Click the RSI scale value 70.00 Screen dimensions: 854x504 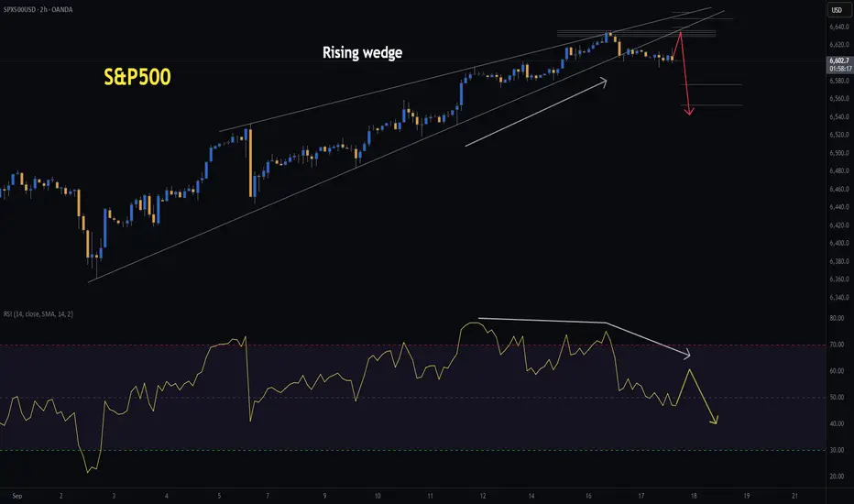point(837,345)
